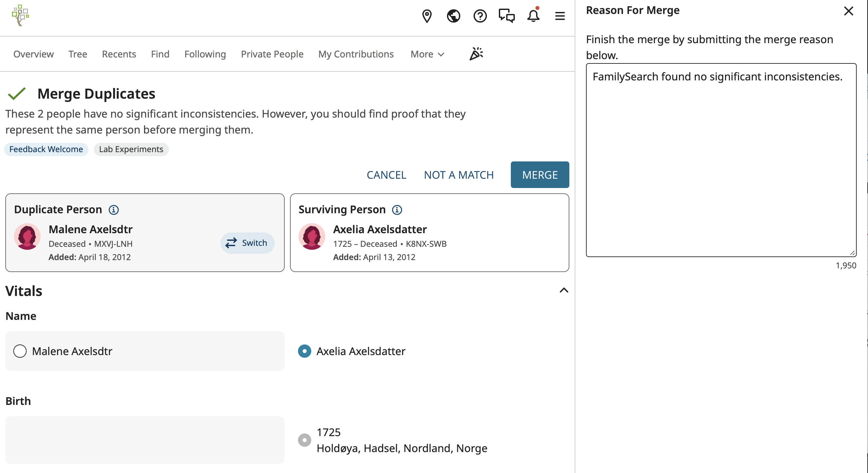The image size is (868, 473).
Task: Click the Surviving Person info icon
Action: point(397,210)
